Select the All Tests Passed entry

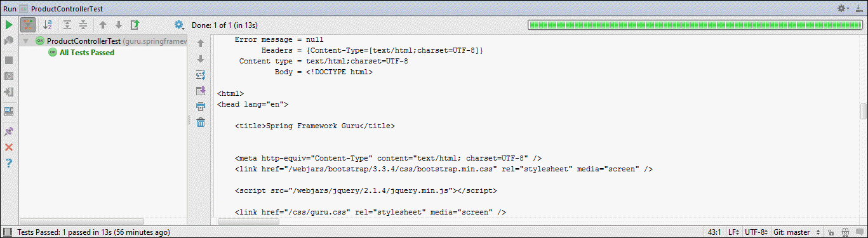(87, 53)
